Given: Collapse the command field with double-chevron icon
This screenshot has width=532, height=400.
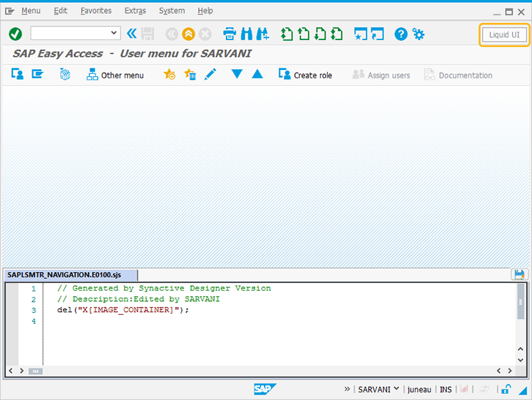Looking at the screenshot, I should click(x=132, y=33).
